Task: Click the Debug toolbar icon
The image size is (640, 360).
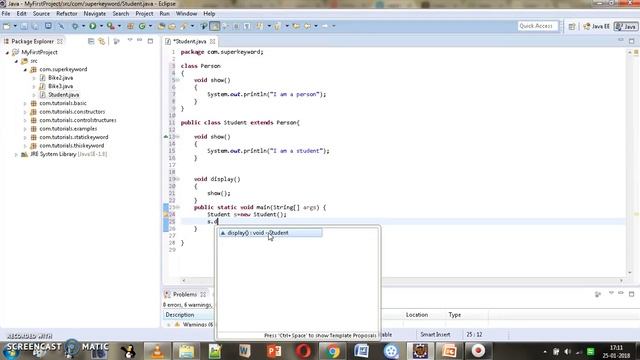Action: click(75, 26)
